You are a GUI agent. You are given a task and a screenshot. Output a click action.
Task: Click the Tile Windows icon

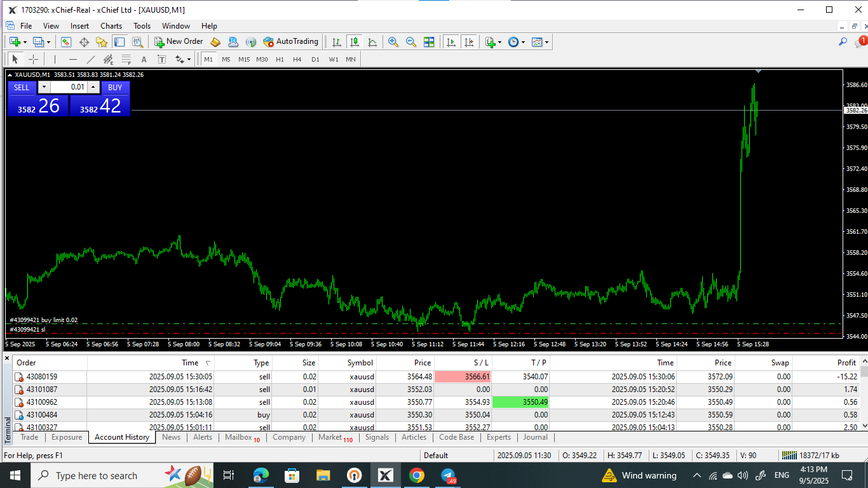pos(429,42)
